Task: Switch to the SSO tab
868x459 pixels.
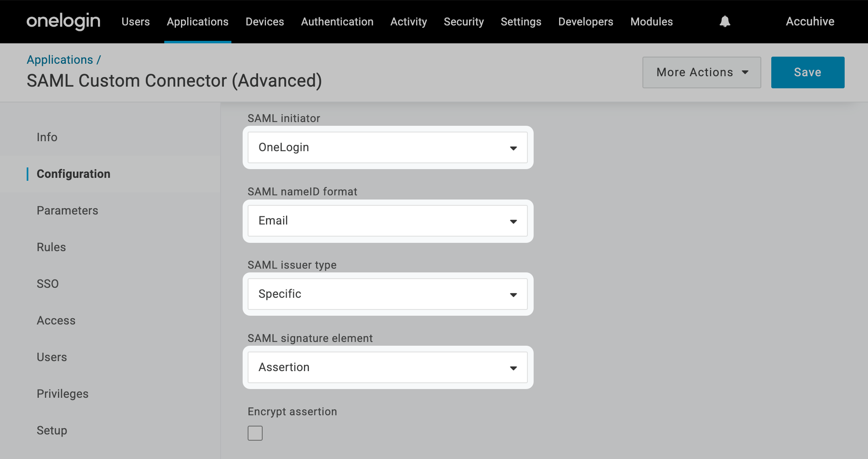Action: (x=48, y=284)
